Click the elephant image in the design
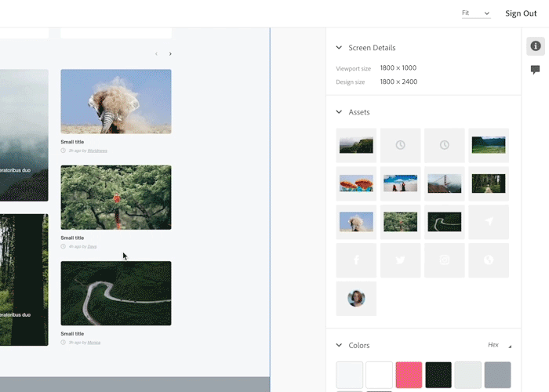Image resolution: width=549 pixels, height=392 pixels. [x=116, y=101]
